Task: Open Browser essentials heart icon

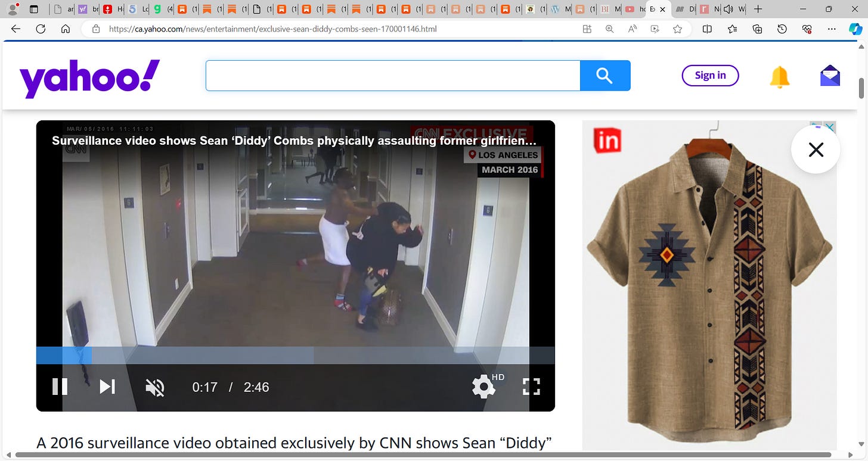Action: 807,29
